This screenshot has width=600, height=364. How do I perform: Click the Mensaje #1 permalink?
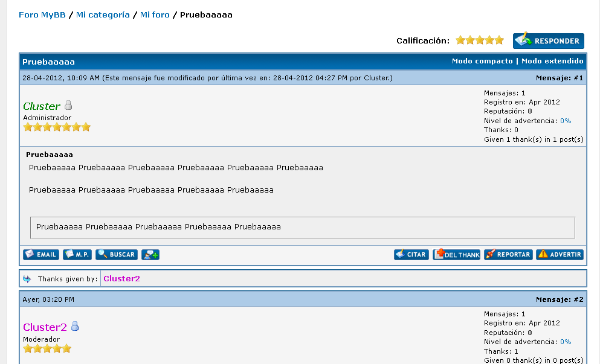[579, 78]
